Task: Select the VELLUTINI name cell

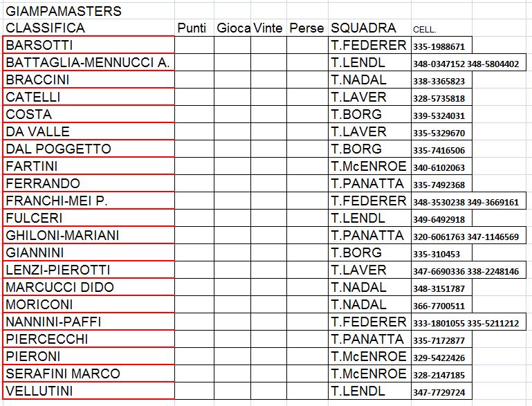Action: click(x=89, y=391)
